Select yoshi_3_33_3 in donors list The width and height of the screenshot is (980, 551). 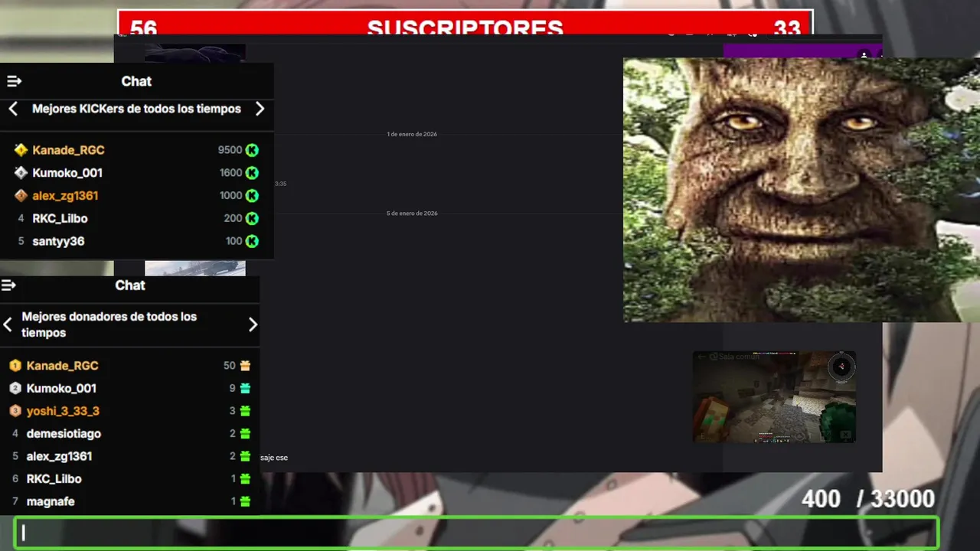point(63,411)
